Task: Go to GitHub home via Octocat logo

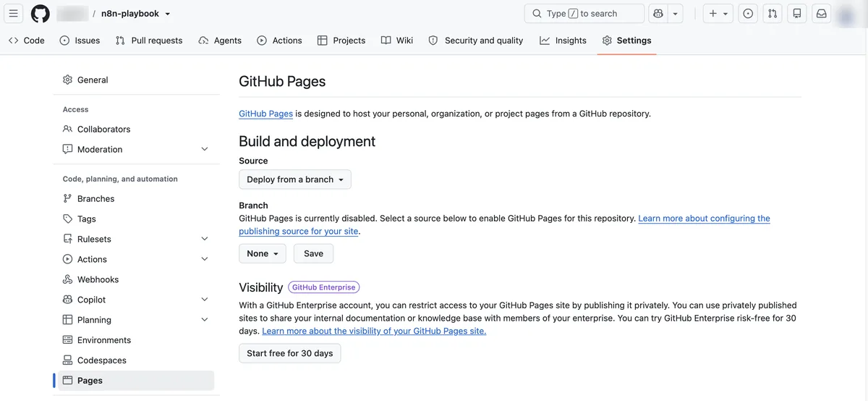Action: point(41,14)
